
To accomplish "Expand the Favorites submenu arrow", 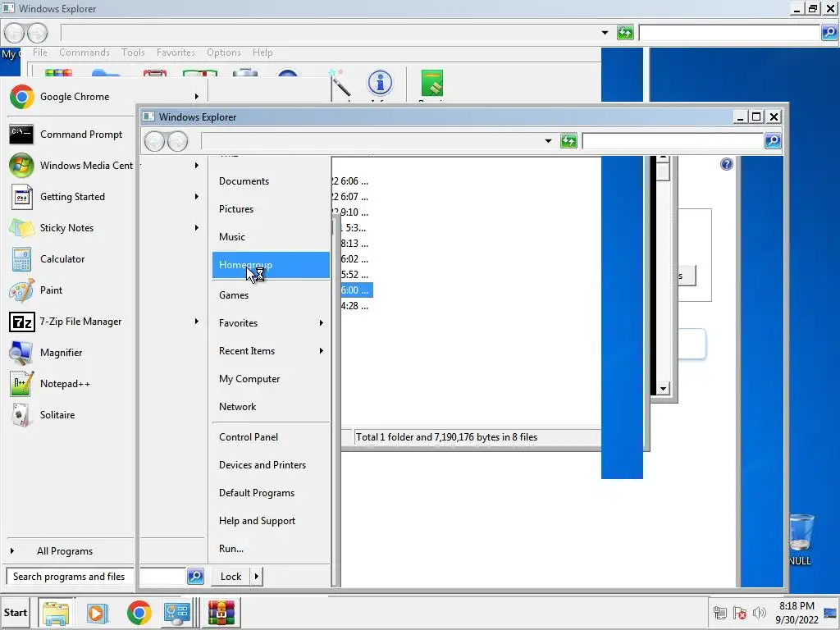I will pos(321,323).
